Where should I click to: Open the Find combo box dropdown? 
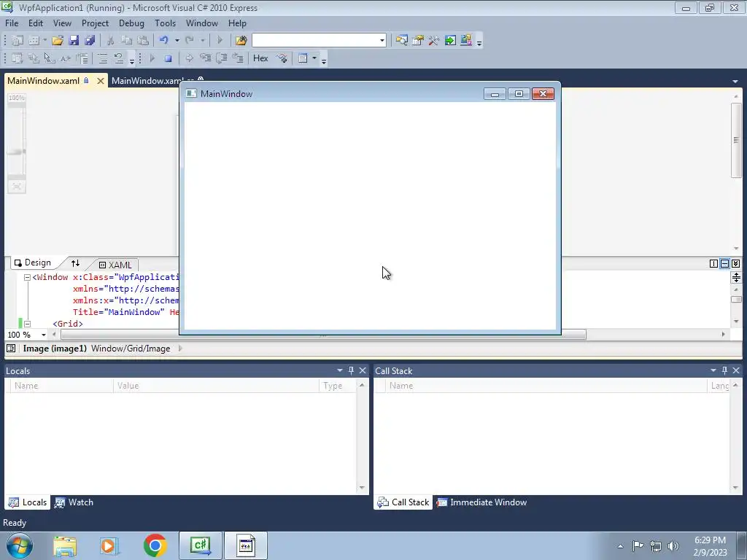tap(382, 41)
